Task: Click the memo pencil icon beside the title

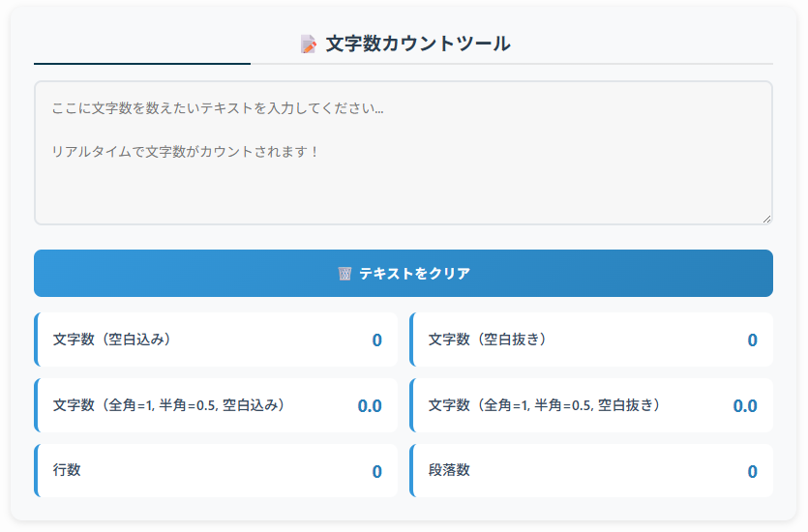Action: pos(309,44)
